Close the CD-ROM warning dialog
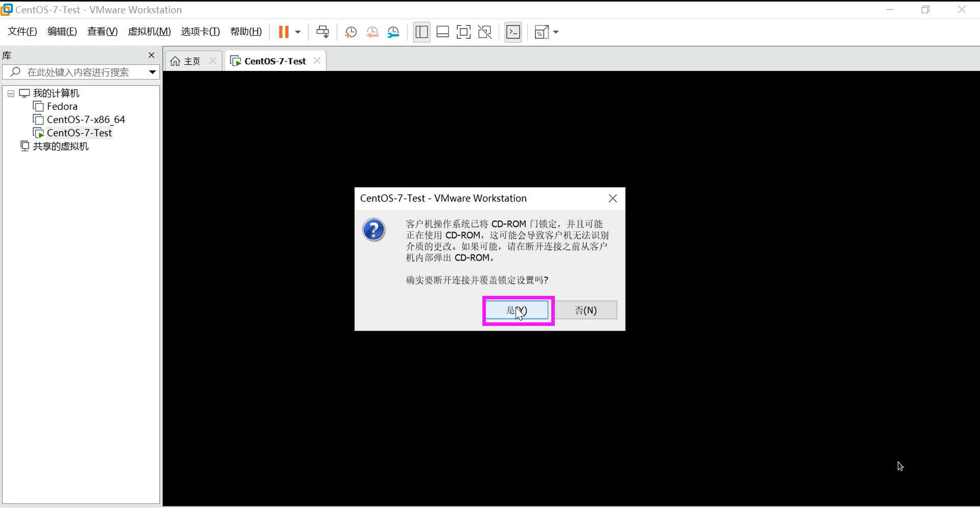This screenshot has height=508, width=980. [612, 198]
